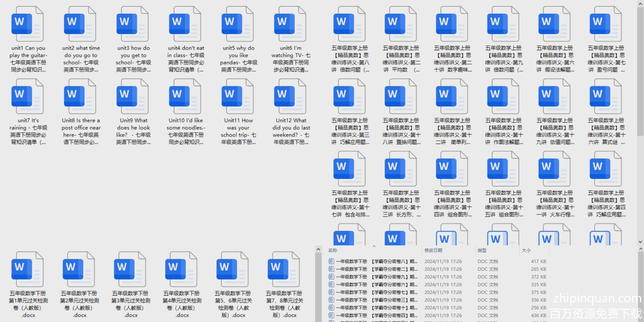Image resolution: width=644 pixels, height=322 pixels.
Task: Click the scroll-up arrow right of the 大小 column
Action: [640, 249]
